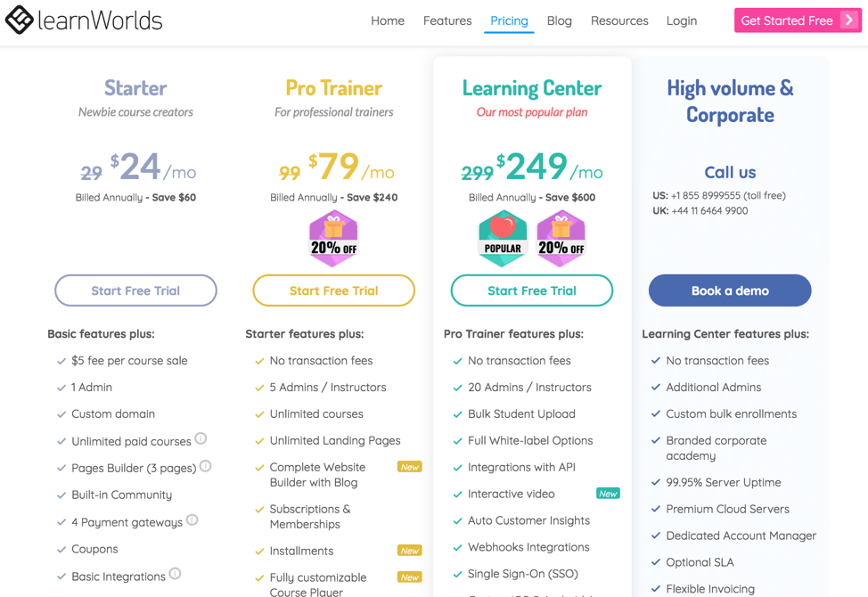Click info icon beside Pages Builder (3 pages)
Screen dimensions: 868x597
pyautogui.click(x=205, y=466)
